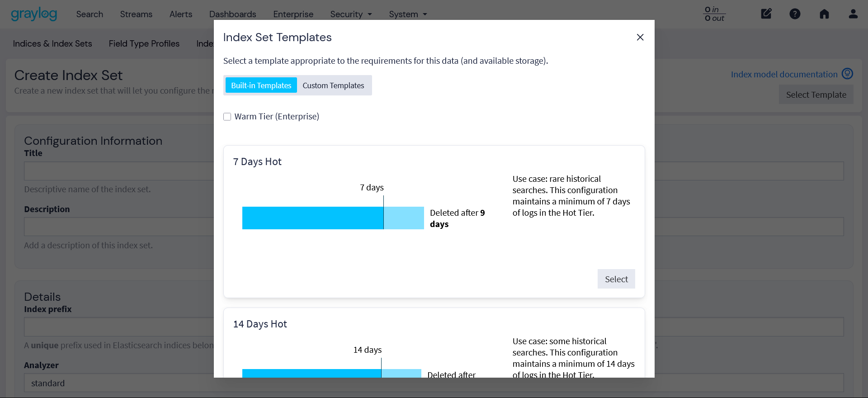Open the scratchpad edit icon
This screenshot has width=868, height=398.
(x=766, y=14)
